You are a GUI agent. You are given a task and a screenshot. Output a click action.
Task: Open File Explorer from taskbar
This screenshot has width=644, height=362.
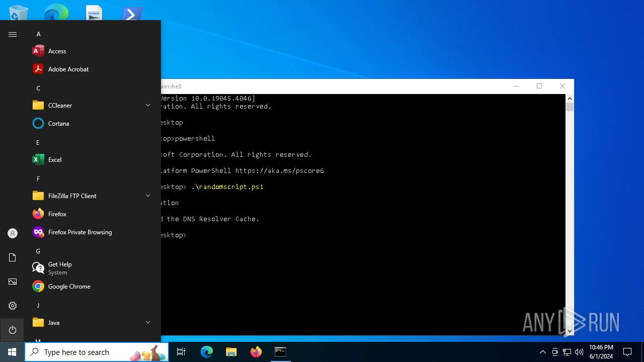tap(231, 352)
